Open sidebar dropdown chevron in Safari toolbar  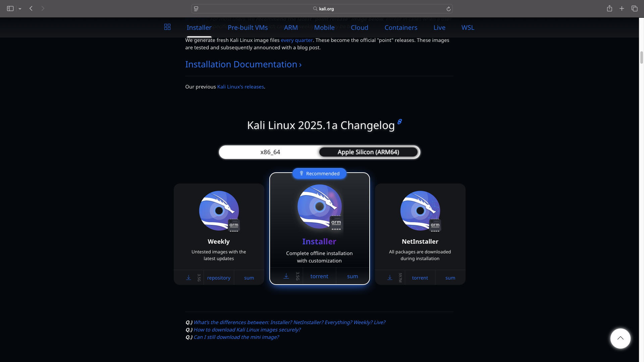click(20, 9)
